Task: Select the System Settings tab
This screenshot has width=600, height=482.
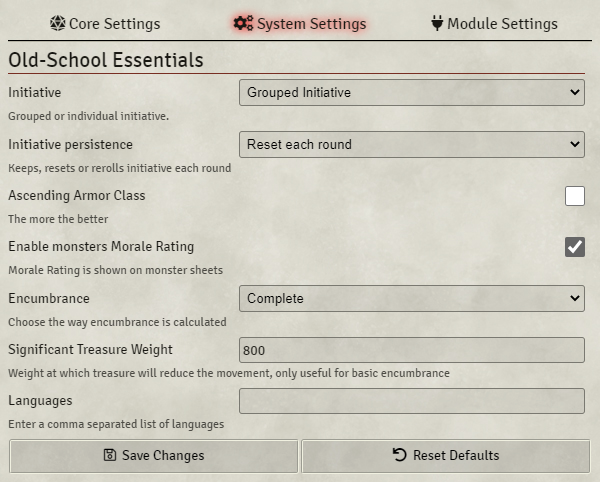Action: click(300, 24)
